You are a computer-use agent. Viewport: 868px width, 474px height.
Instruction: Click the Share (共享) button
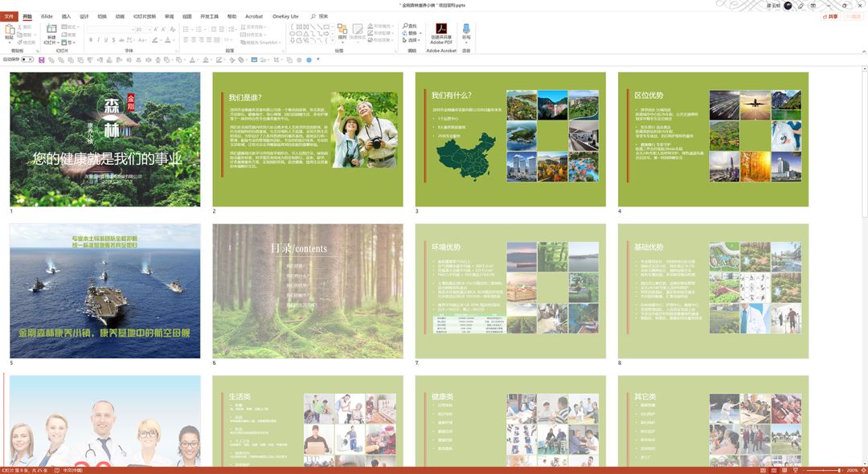(832, 17)
